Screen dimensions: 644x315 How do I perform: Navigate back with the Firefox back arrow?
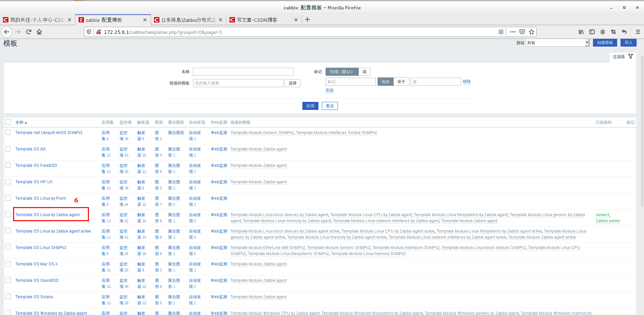pyautogui.click(x=7, y=32)
